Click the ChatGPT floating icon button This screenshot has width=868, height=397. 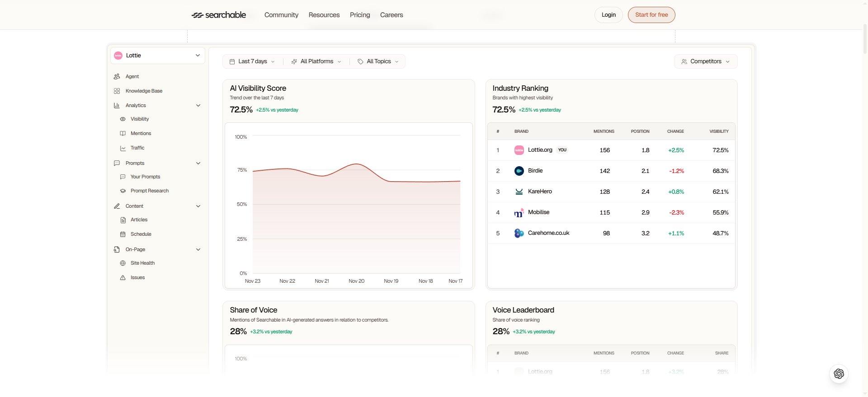839,374
